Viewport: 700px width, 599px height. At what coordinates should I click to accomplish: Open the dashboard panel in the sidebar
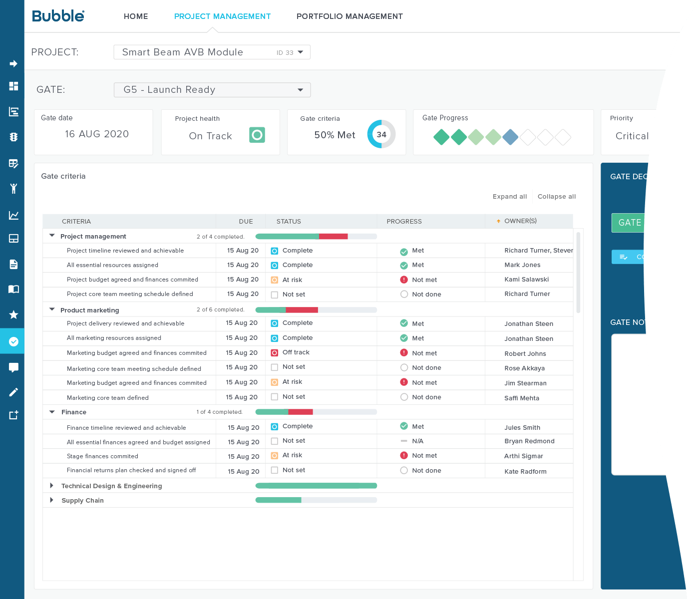(x=12, y=86)
